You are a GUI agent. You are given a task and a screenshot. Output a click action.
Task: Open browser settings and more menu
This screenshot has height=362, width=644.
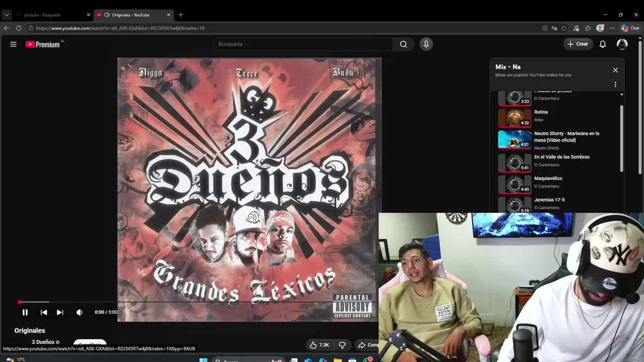coord(612,28)
